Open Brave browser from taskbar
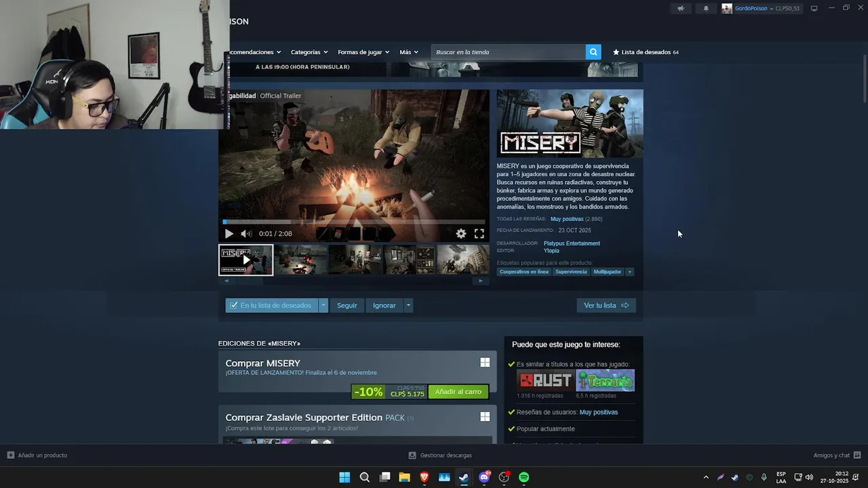Viewport: 868px width, 488px height. (425, 477)
